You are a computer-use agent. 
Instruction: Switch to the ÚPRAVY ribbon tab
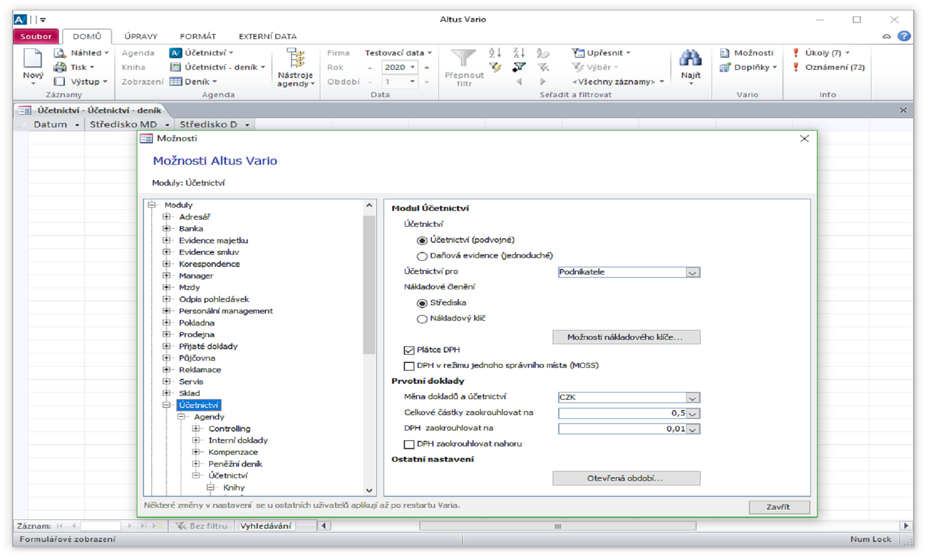pos(141,36)
